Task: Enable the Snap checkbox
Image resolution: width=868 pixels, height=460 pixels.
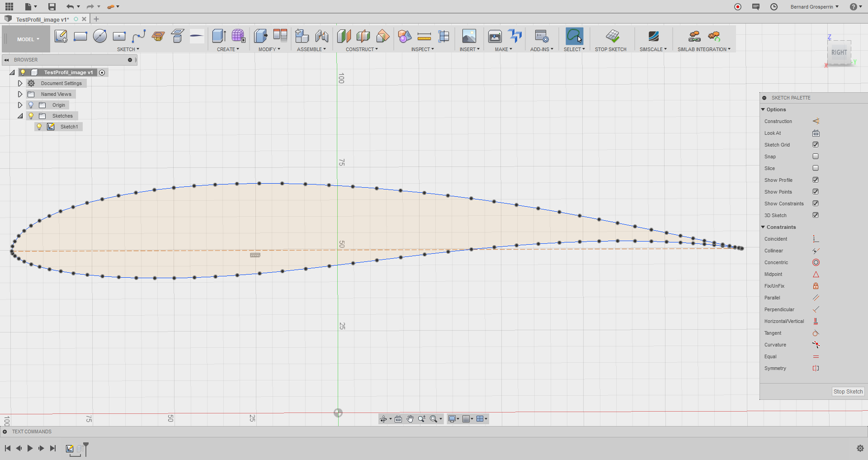Action: [816, 156]
